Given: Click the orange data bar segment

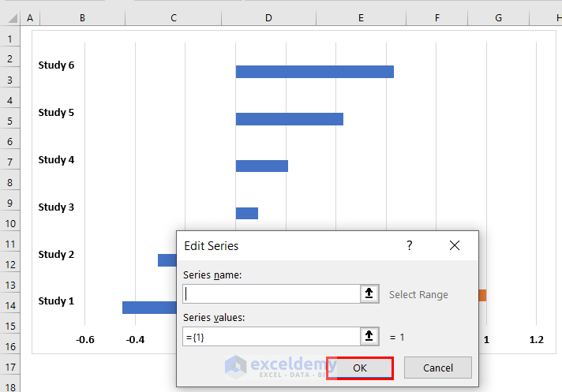Looking at the screenshot, I should coord(482,295).
